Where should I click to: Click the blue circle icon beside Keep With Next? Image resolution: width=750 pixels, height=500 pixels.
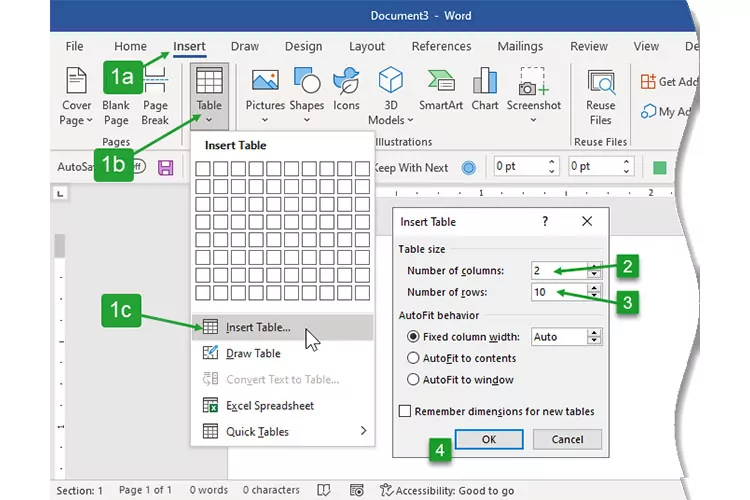click(469, 167)
